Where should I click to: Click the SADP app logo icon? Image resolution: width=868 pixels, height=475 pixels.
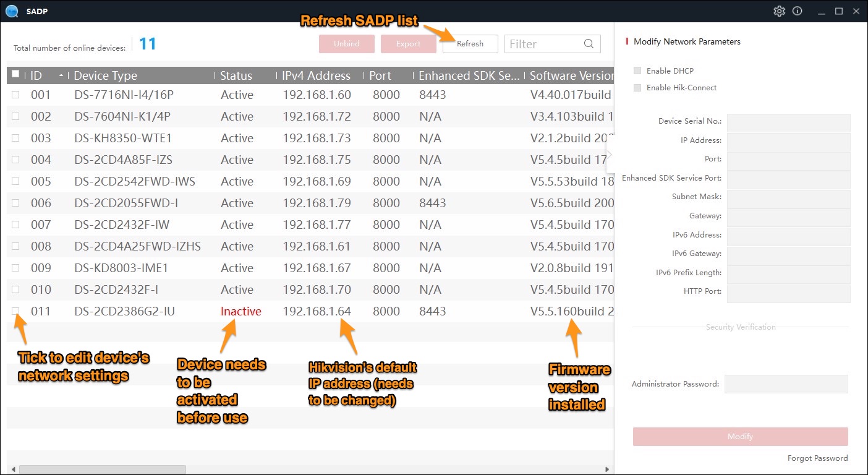tap(11, 11)
